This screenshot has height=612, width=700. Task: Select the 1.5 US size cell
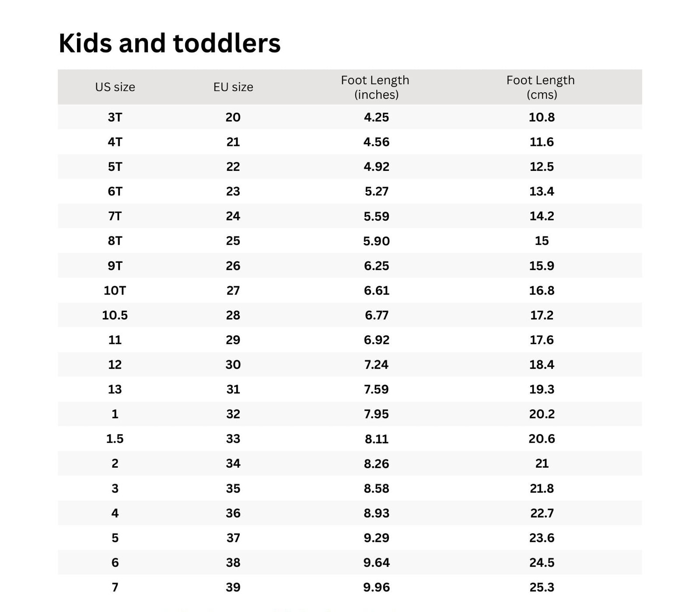(115, 438)
